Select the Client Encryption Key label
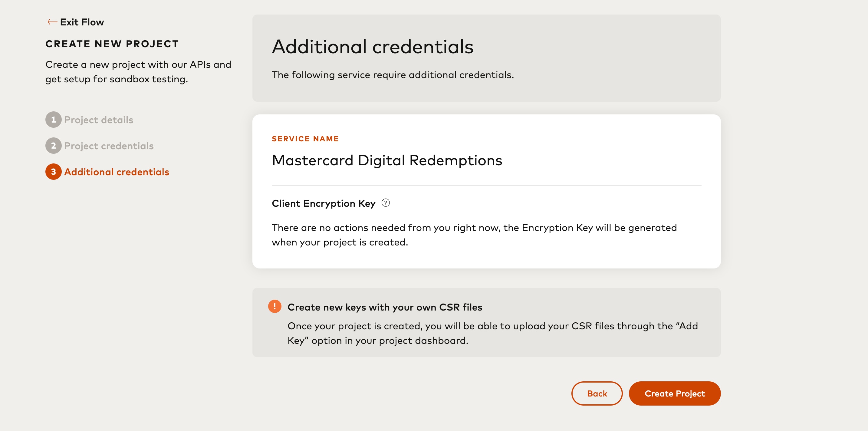 coord(323,203)
